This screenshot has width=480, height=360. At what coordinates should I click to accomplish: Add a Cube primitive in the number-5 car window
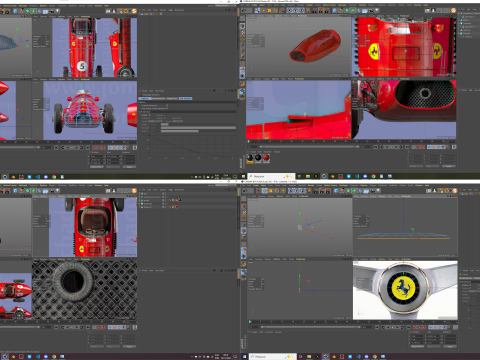point(15,11)
